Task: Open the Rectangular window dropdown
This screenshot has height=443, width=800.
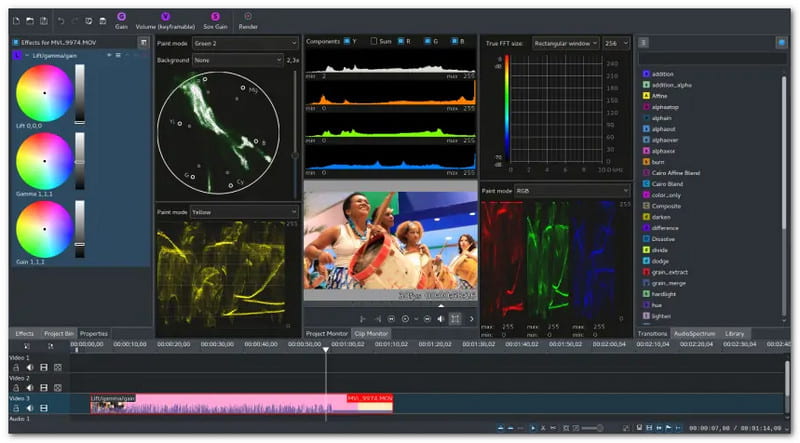Action: pyautogui.click(x=566, y=43)
